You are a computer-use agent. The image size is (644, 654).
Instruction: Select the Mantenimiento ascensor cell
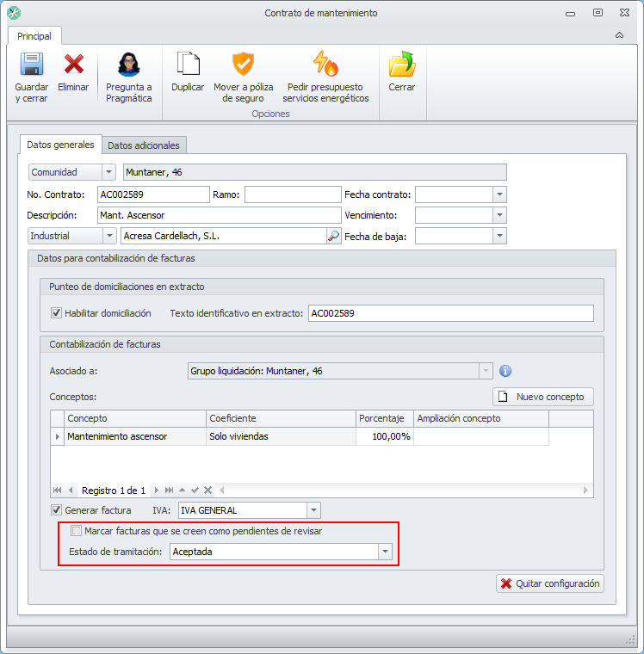point(135,436)
